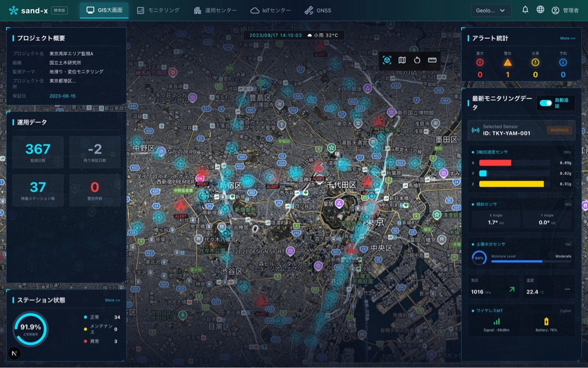
Task: Click the orange warning triangle alert icon
Action: coord(507,62)
